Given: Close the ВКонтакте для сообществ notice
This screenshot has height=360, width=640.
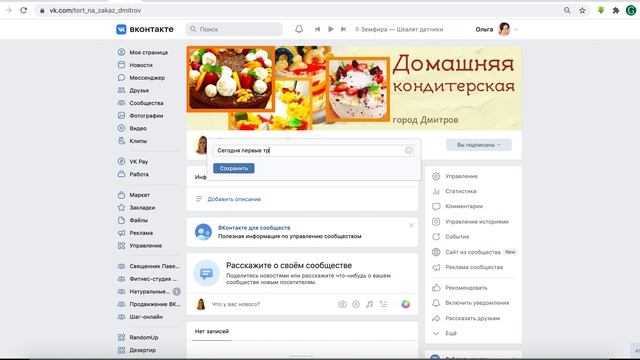Looking at the screenshot, I should pyautogui.click(x=411, y=225).
